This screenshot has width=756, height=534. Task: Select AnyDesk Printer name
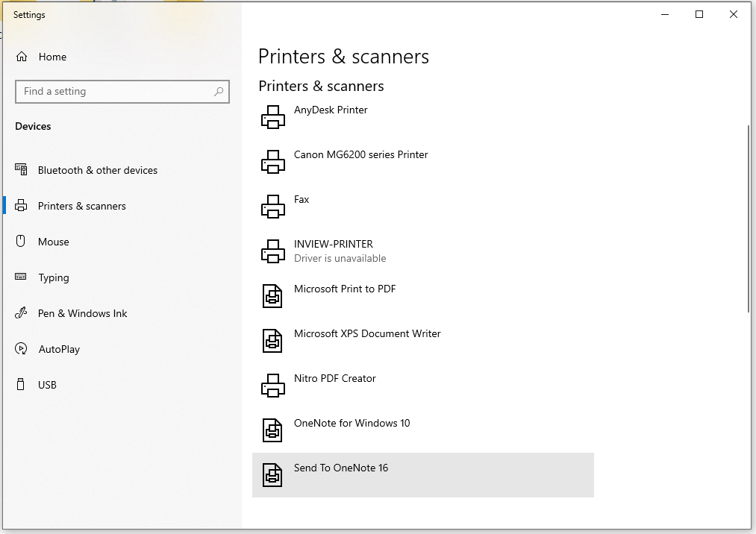coord(331,110)
